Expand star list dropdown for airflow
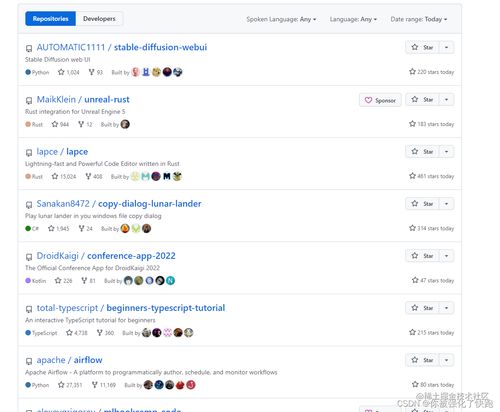 [x=447, y=360]
